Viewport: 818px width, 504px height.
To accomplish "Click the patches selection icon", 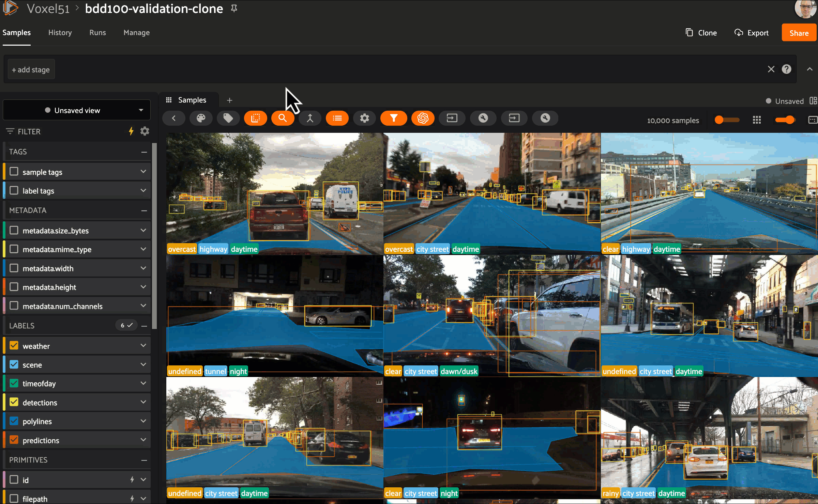I will [x=255, y=118].
